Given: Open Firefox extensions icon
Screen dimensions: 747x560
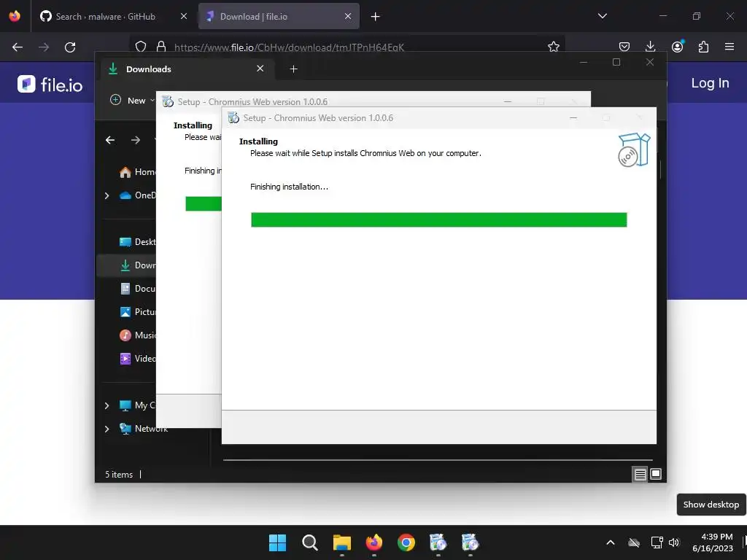Looking at the screenshot, I should [703, 47].
